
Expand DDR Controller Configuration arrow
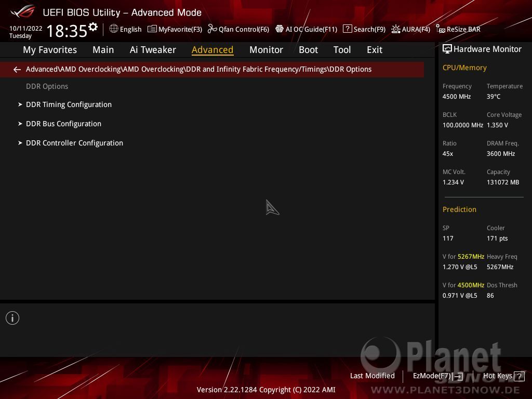click(x=20, y=143)
